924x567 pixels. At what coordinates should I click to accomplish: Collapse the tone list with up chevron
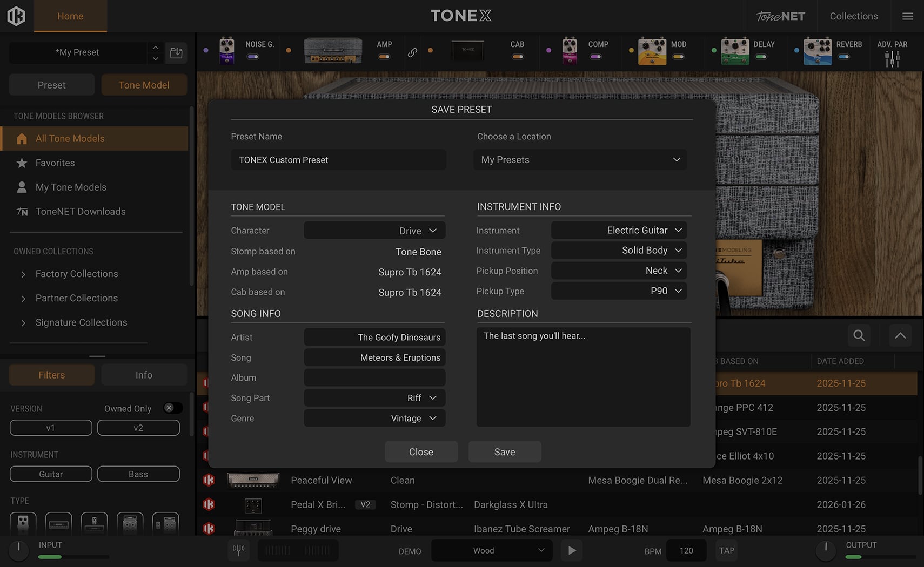[x=900, y=335]
